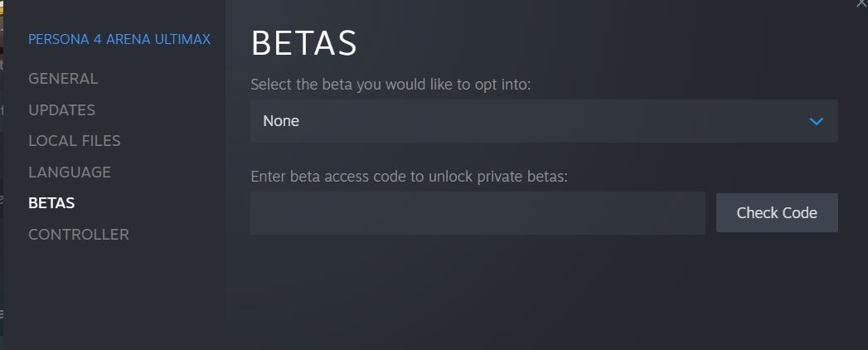Select the Language settings tab
The width and height of the screenshot is (868, 350).
pyautogui.click(x=70, y=173)
